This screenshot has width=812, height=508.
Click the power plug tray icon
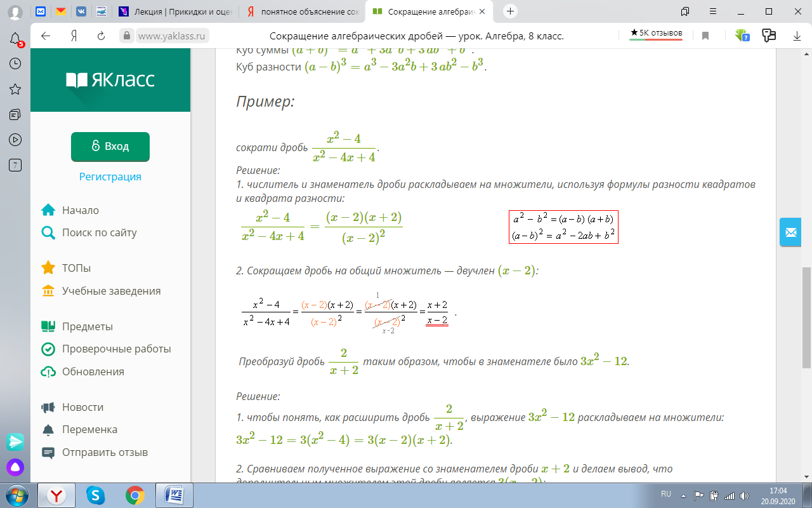pyautogui.click(x=714, y=495)
